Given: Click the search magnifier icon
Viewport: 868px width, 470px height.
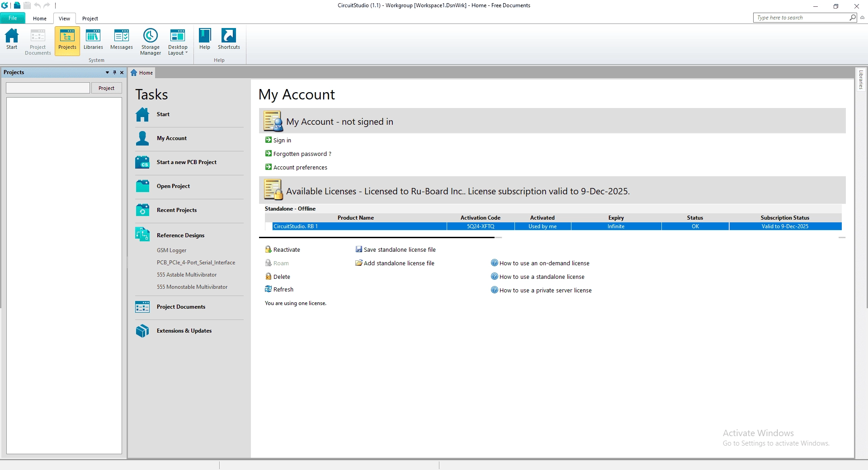Looking at the screenshot, I should click(853, 18).
